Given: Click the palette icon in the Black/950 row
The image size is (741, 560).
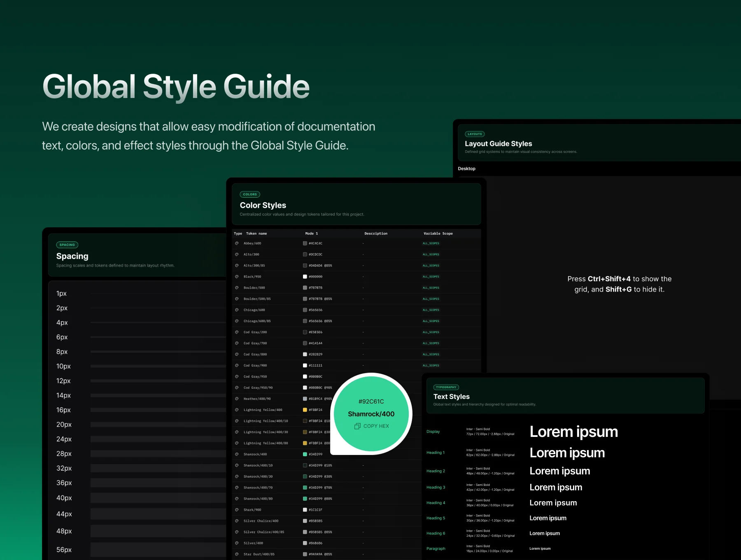Looking at the screenshot, I should [237, 277].
